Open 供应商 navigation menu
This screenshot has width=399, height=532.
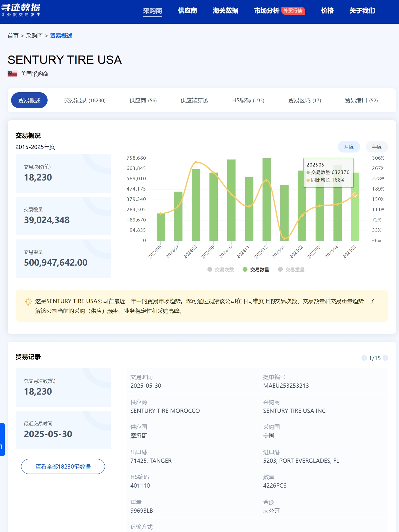[187, 11]
